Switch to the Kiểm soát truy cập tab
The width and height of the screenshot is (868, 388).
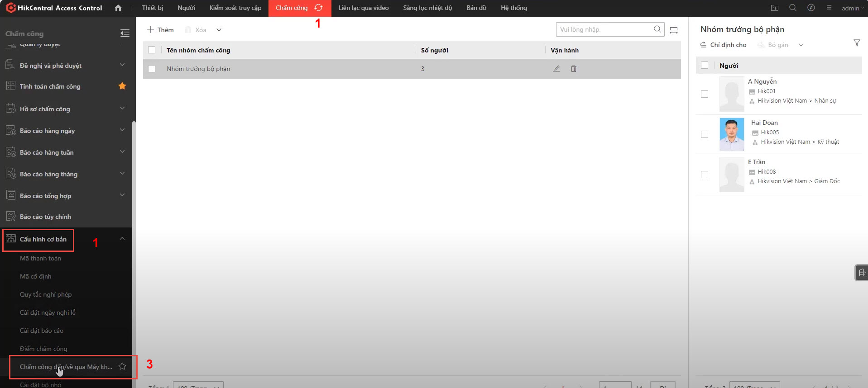coord(235,8)
